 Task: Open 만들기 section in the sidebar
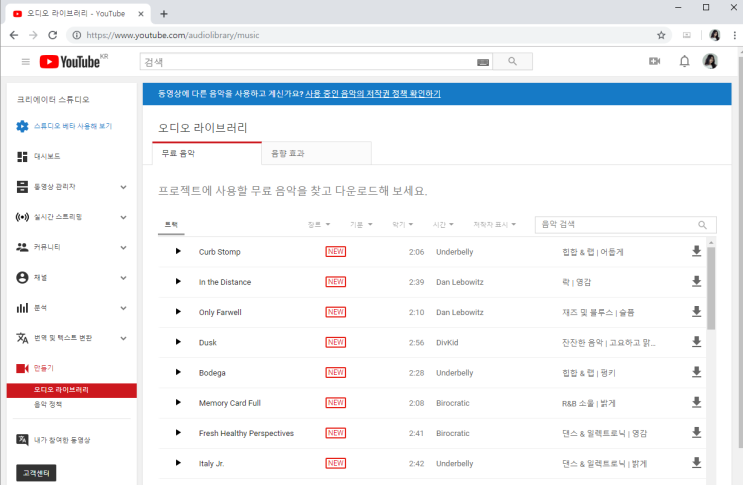(x=44, y=368)
